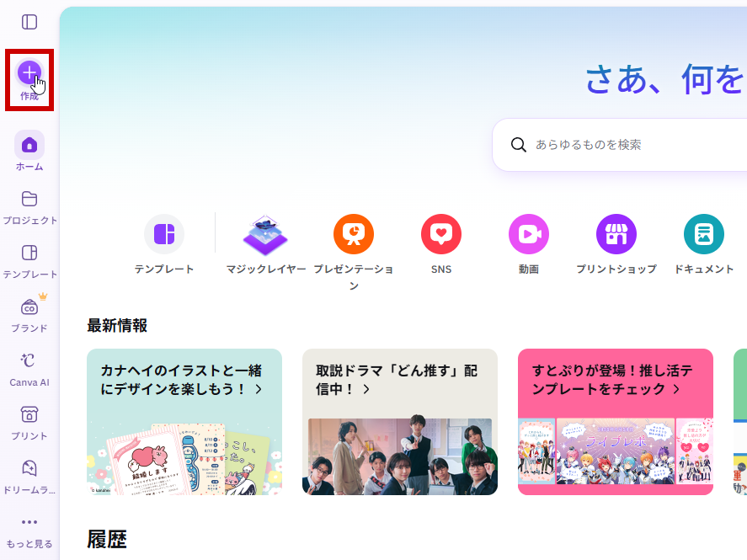Open the どん推す drama cast photo
Screen dimensions: 747x560
(400, 456)
